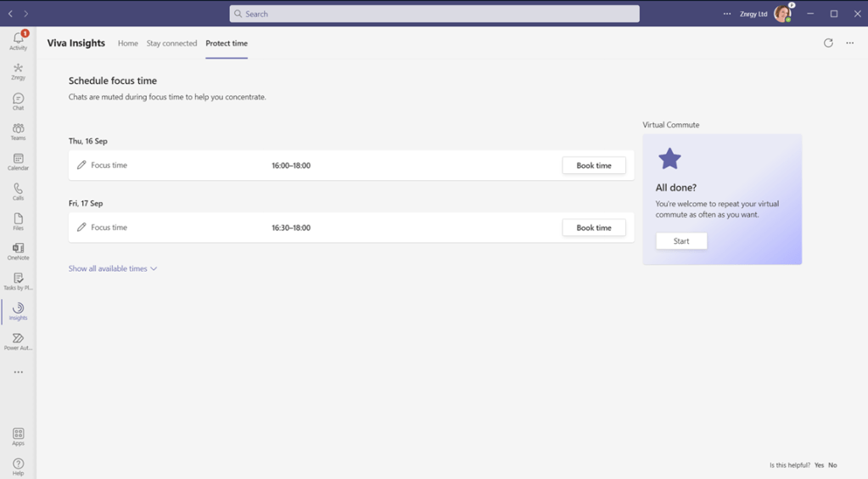Click the refresh icon in Viva Insights

[x=828, y=43]
